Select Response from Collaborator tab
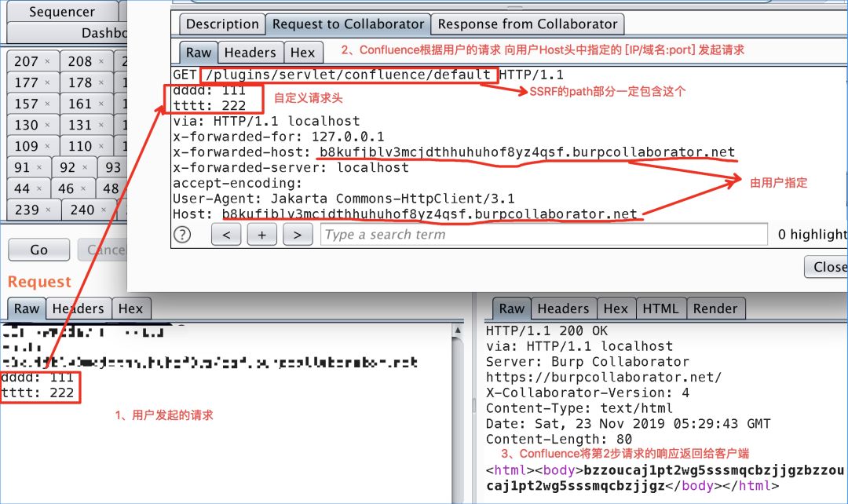 click(x=528, y=24)
